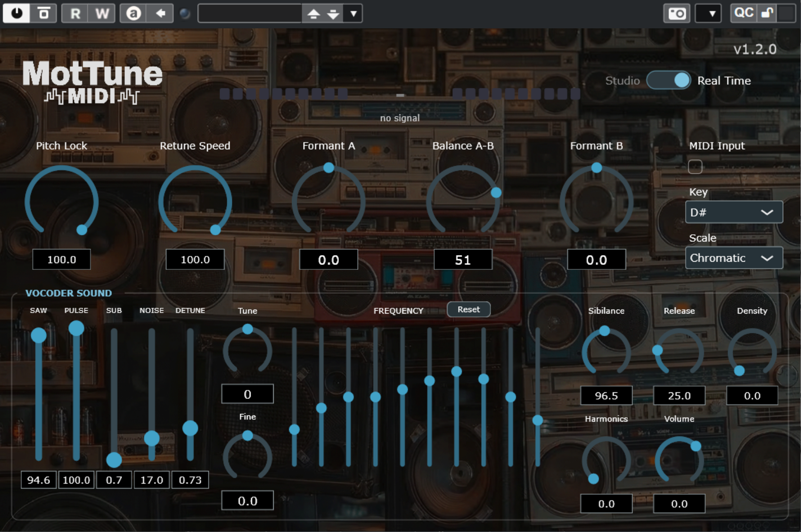801x532 pixels.
Task: Select the Real Time mode label
Action: point(724,81)
